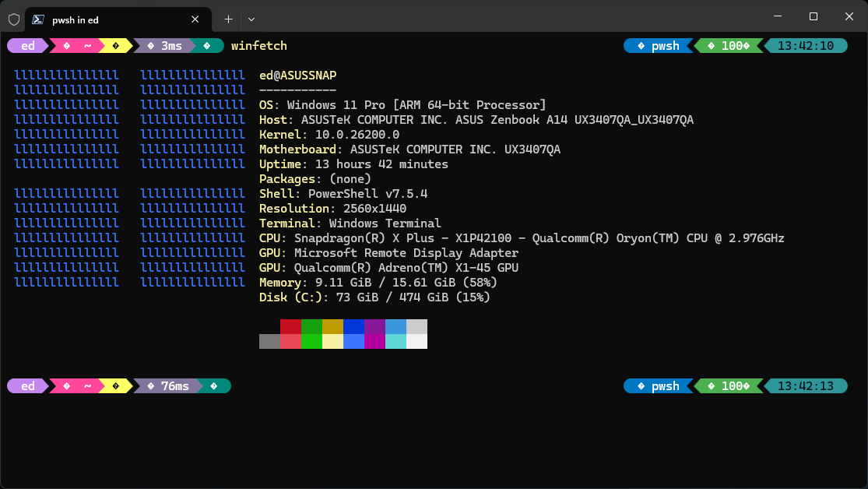Viewport: 868px width, 489px height.
Task: Expand the new tab profiles dropdown chevron
Action: click(251, 19)
